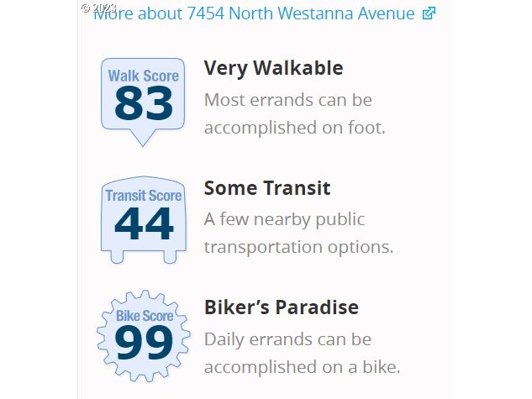
Task: Select the walk score number 83
Action: [x=143, y=104]
